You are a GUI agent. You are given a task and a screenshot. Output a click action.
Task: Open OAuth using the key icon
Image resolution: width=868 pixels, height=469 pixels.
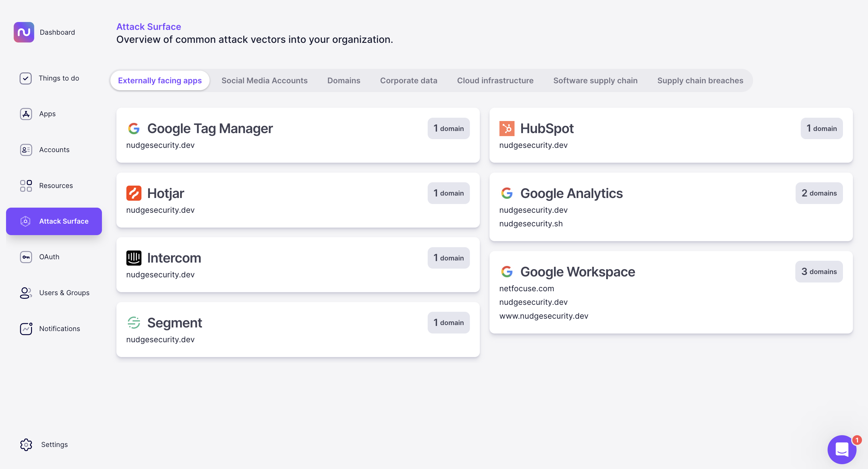coord(26,257)
